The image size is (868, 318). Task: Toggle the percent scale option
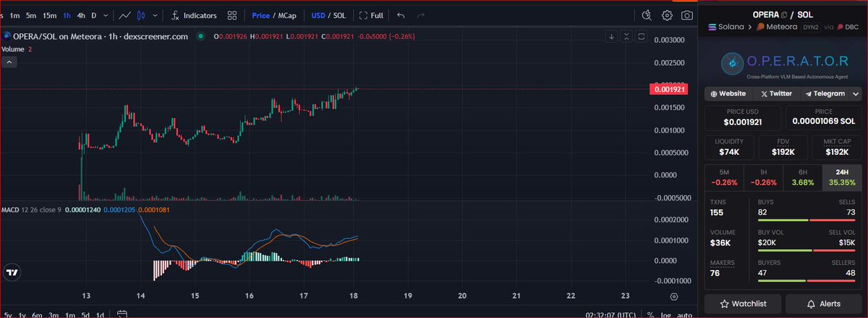pos(650,314)
